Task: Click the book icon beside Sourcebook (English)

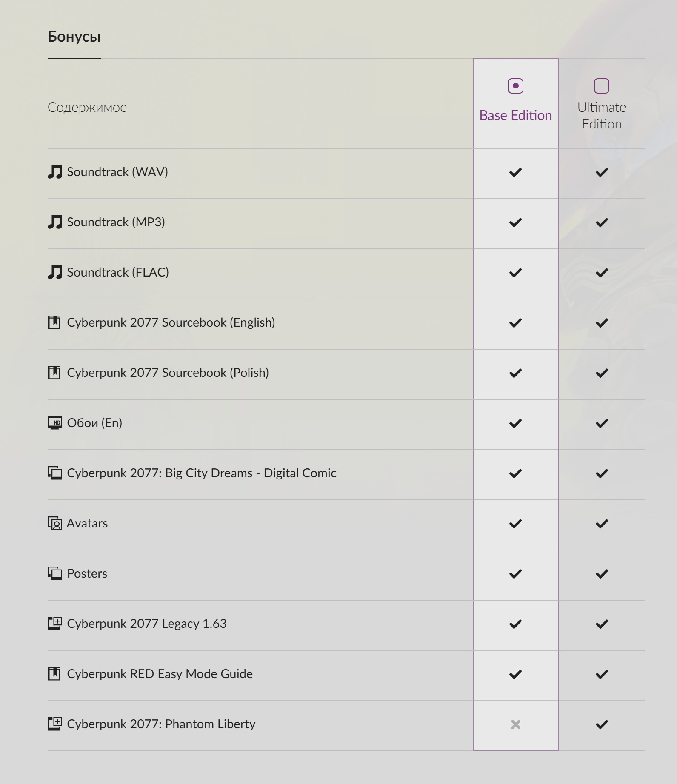Action: [54, 322]
